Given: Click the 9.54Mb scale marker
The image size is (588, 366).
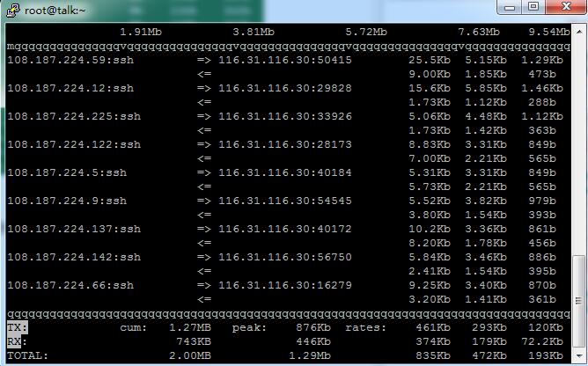Looking at the screenshot, I should pos(541,32).
